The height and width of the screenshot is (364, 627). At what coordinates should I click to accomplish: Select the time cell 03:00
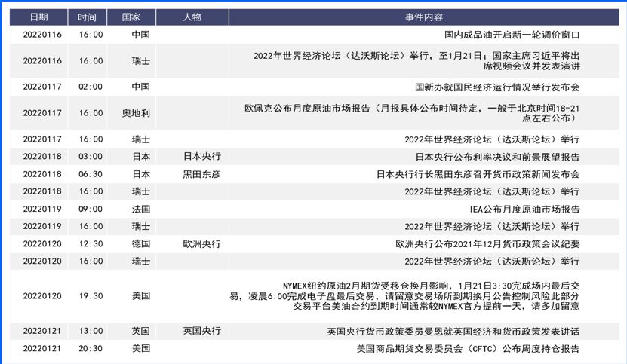(91, 156)
